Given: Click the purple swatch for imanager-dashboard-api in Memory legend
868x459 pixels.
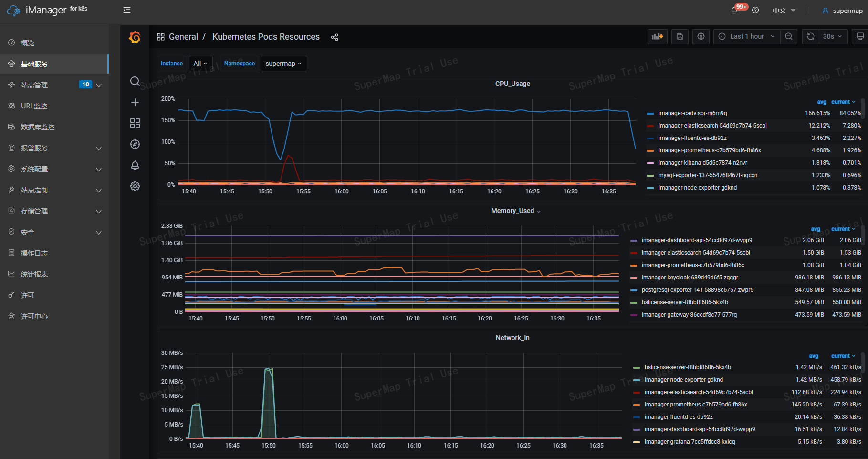Looking at the screenshot, I should click(634, 240).
